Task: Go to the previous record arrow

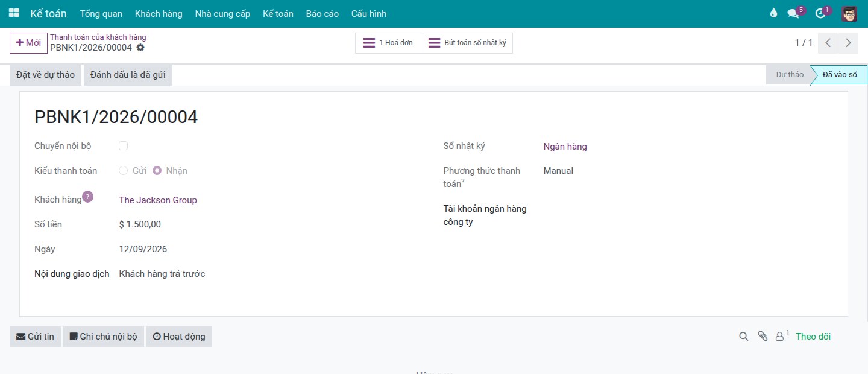Action: click(828, 43)
